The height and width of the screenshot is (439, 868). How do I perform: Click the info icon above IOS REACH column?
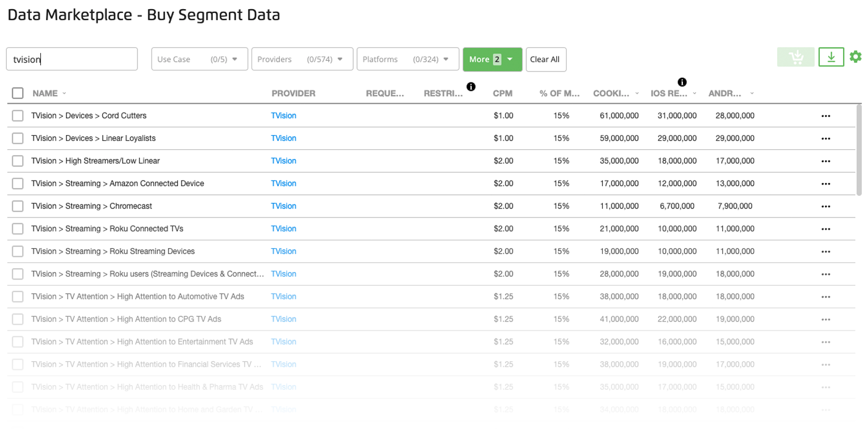[682, 81]
